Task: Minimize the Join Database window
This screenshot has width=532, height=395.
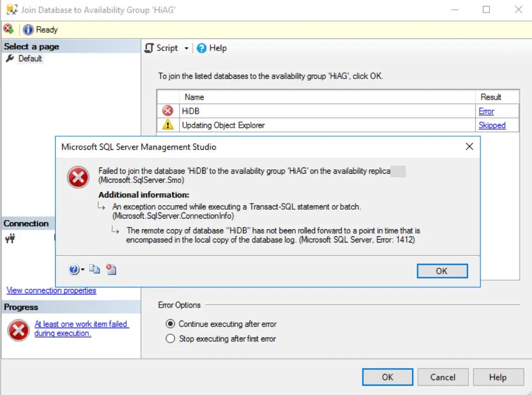Action: tap(455, 9)
